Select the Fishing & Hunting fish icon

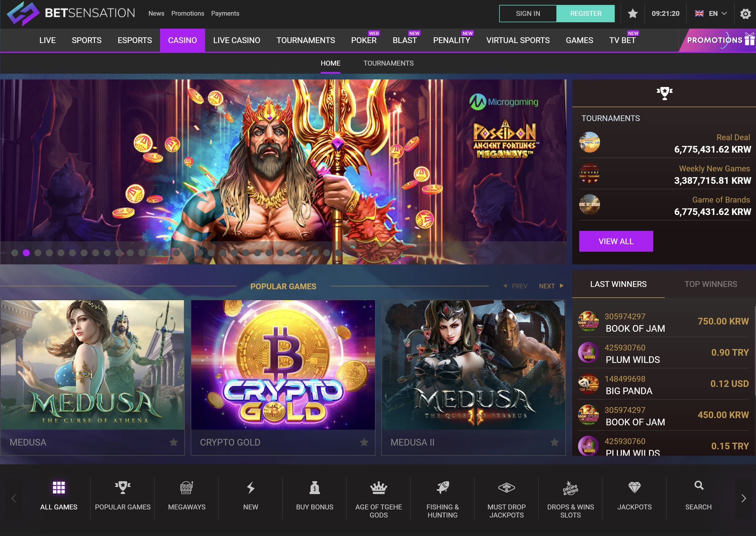(x=443, y=487)
